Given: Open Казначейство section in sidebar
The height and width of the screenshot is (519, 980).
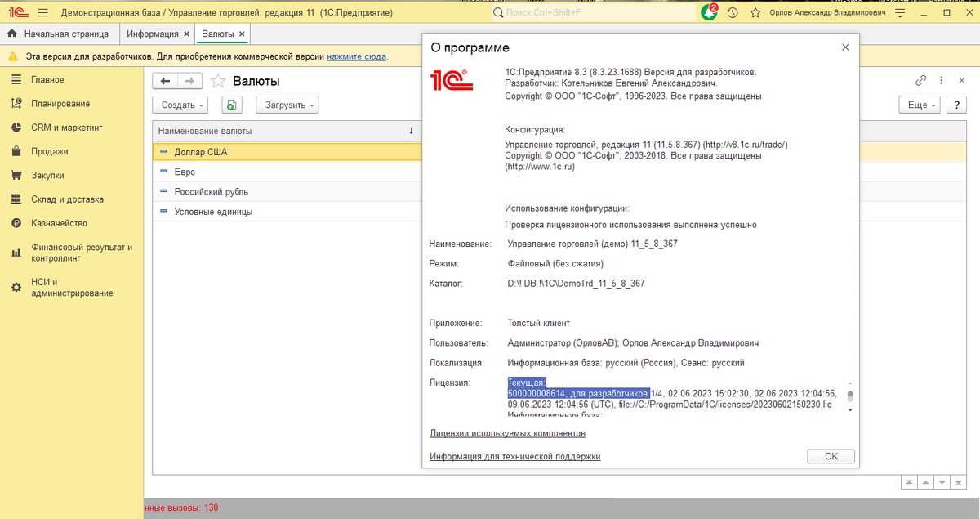Looking at the screenshot, I should point(72,223).
